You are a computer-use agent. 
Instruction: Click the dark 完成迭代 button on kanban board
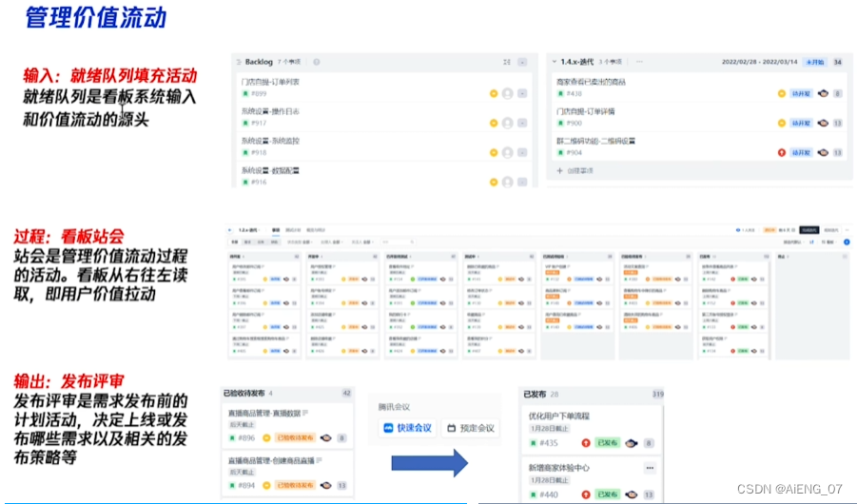click(x=809, y=230)
